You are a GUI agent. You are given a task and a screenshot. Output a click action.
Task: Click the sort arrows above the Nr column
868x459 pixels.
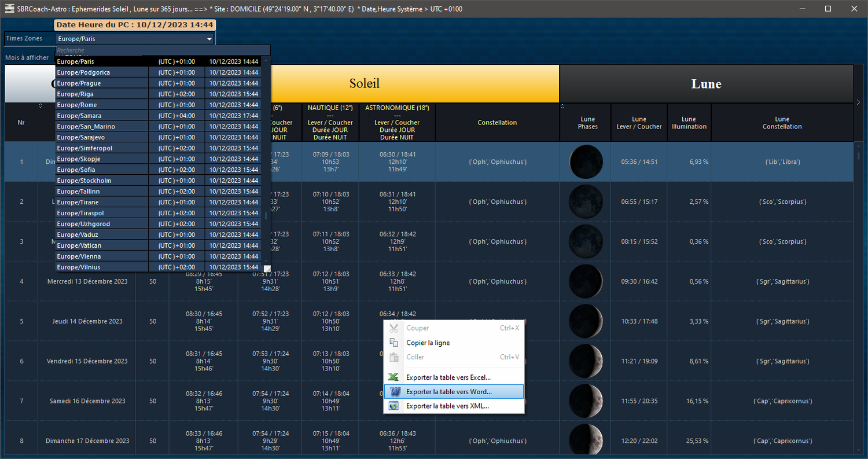pyautogui.click(x=41, y=106)
